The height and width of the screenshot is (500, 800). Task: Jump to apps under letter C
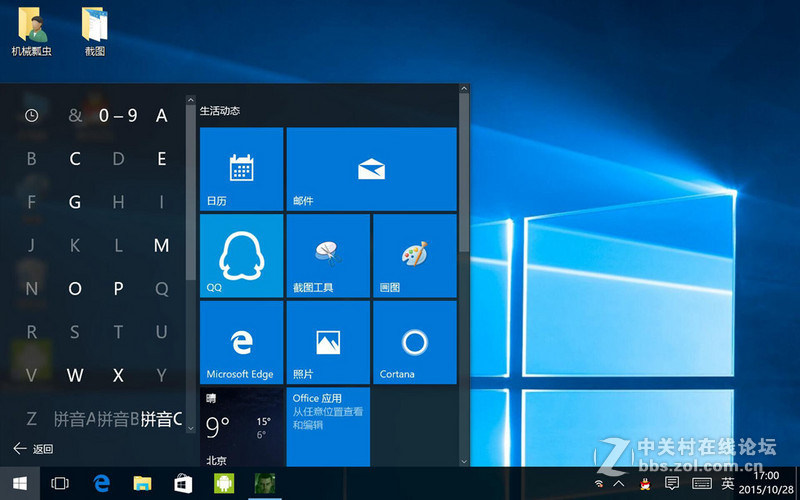75,158
